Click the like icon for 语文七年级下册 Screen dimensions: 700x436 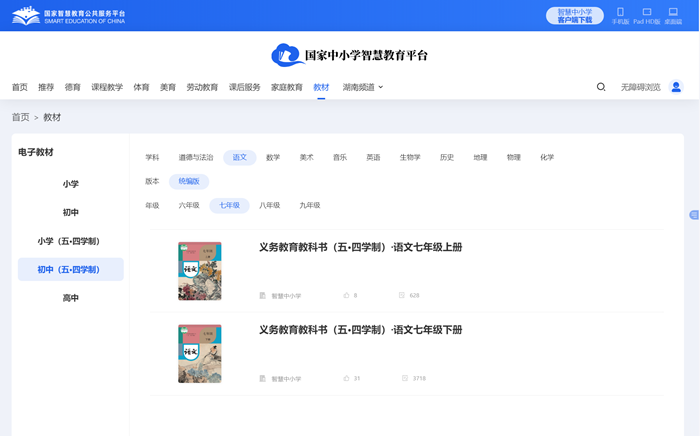pos(346,378)
